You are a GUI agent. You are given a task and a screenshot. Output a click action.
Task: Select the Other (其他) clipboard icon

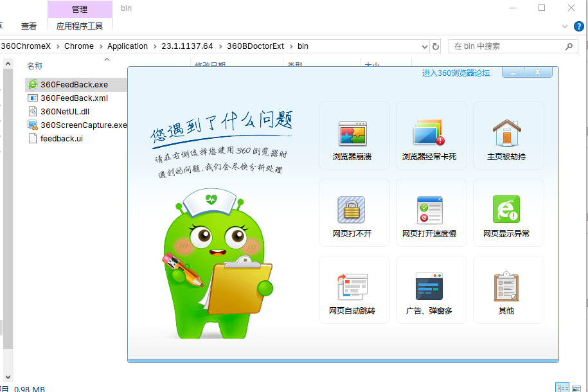click(x=506, y=287)
